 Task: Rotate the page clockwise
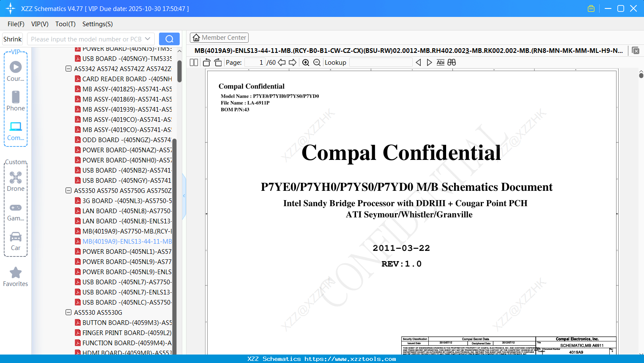click(x=218, y=63)
